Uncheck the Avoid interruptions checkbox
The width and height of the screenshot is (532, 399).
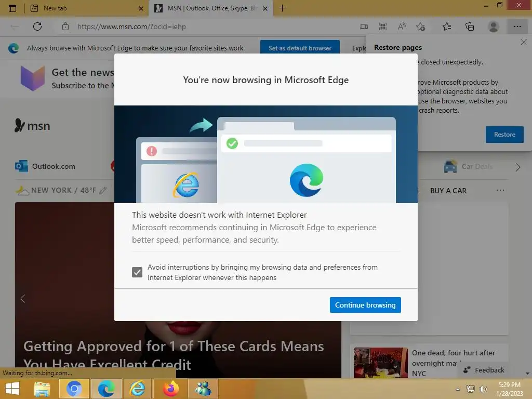click(137, 272)
